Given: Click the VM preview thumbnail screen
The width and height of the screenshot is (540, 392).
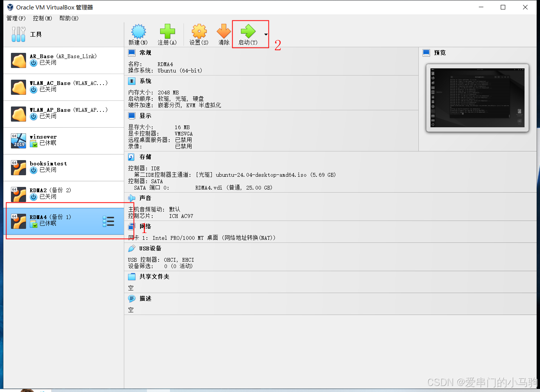Looking at the screenshot, I should pyautogui.click(x=477, y=98).
